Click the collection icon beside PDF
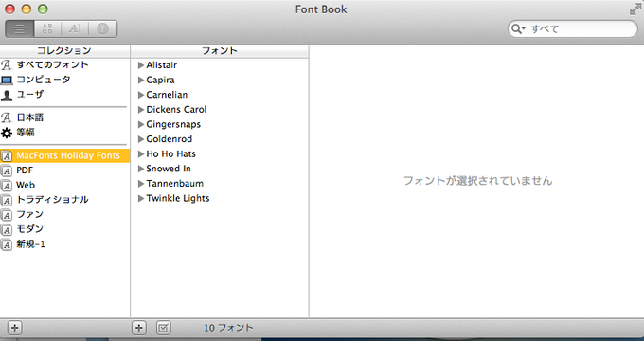Viewport: 644px width, 341px height. 7,170
